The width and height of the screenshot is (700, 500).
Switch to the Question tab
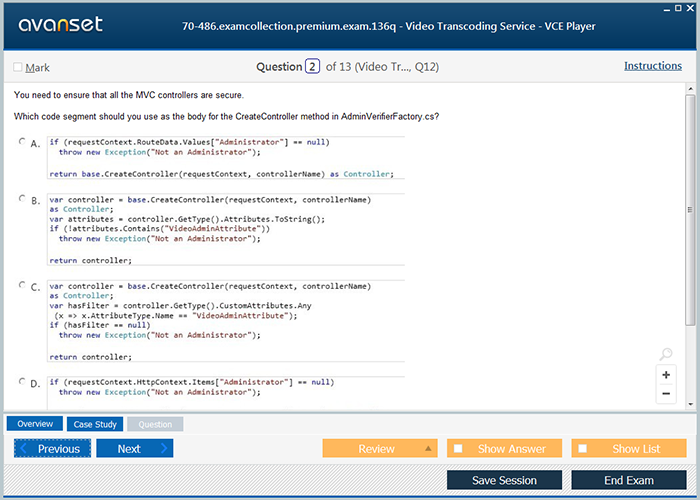(155, 424)
